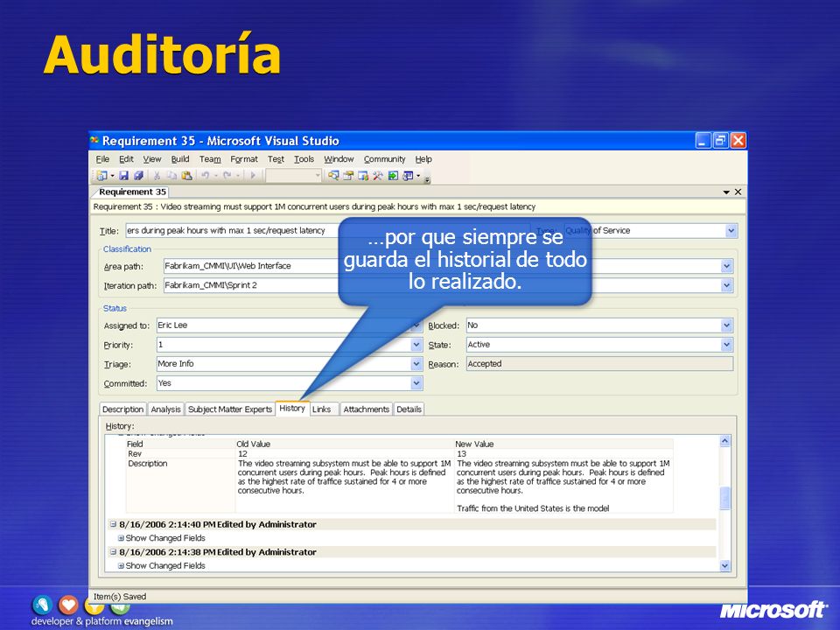Viewport: 840px width, 630px height.
Task: Click the Copy icon in the toolbar
Action: [x=172, y=175]
